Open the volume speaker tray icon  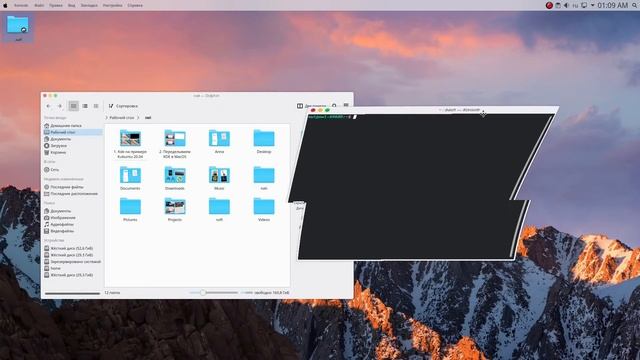tap(567, 5)
